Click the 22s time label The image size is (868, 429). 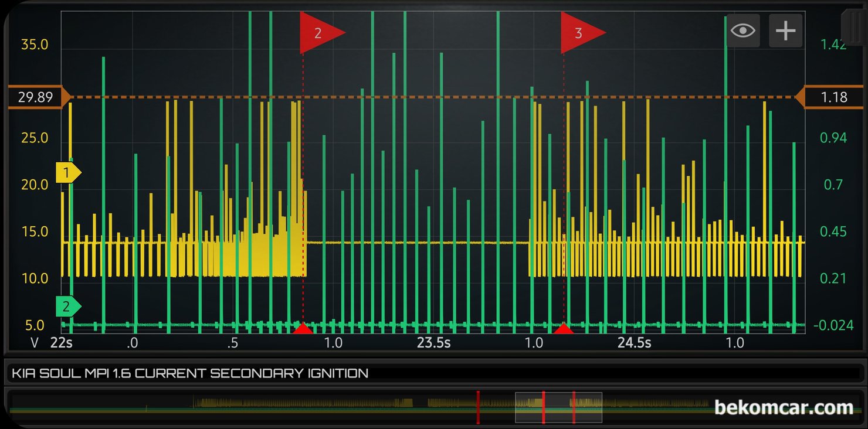[62, 343]
